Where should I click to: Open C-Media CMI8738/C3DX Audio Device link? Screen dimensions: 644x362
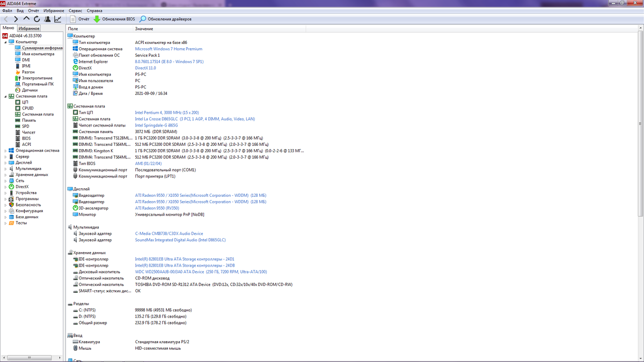tap(169, 234)
